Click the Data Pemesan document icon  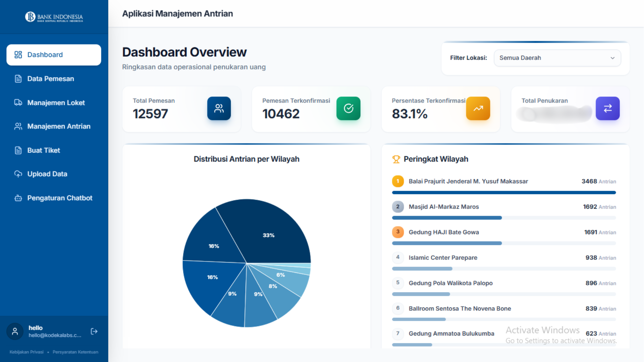tap(18, 79)
